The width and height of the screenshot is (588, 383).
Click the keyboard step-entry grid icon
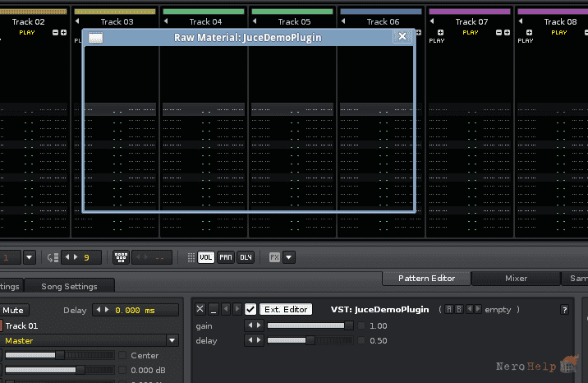121,257
